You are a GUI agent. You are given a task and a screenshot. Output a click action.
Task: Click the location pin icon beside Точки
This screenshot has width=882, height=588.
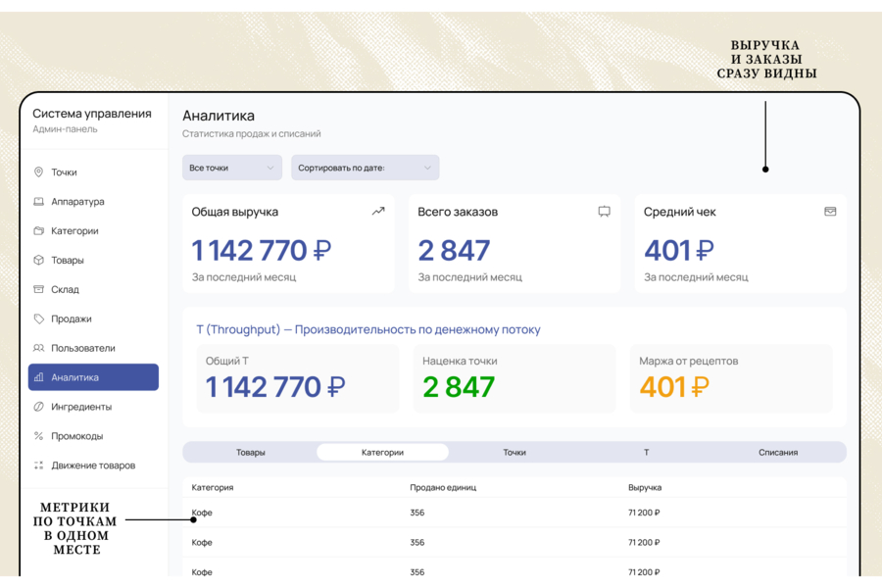coord(38,172)
